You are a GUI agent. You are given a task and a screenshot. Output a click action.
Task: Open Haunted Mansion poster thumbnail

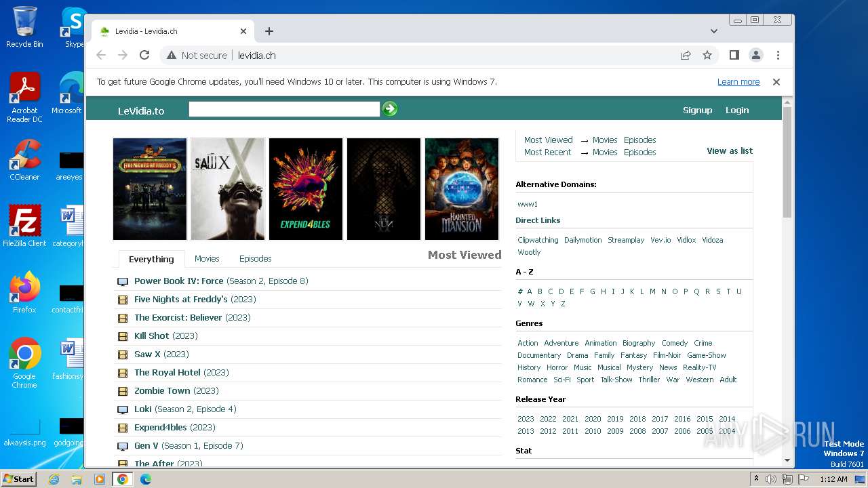click(462, 189)
